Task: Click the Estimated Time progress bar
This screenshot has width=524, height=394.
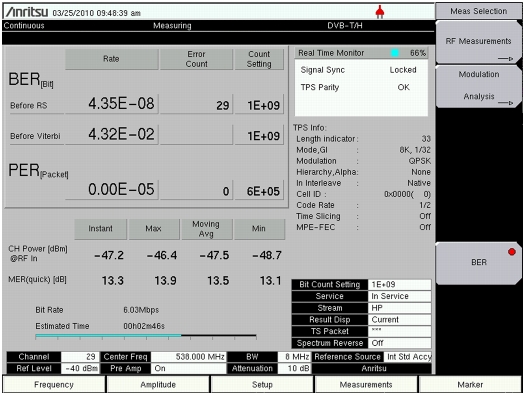Action: click(x=146, y=336)
